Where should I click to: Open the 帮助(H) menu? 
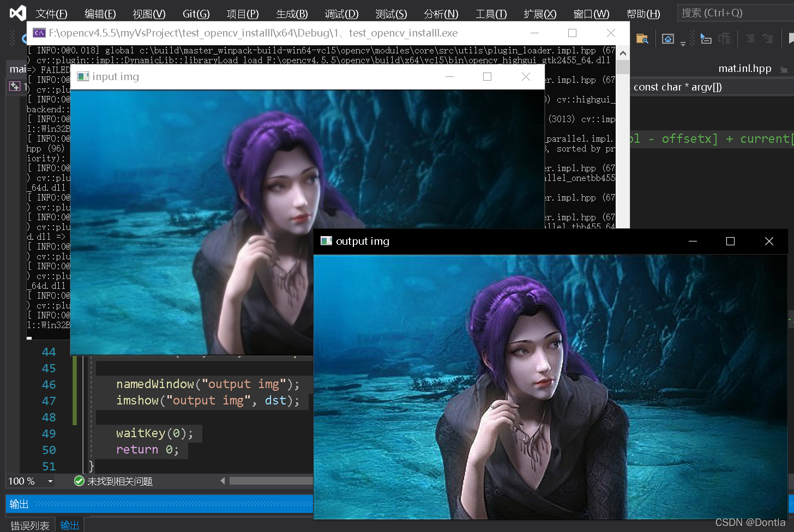[x=643, y=14]
